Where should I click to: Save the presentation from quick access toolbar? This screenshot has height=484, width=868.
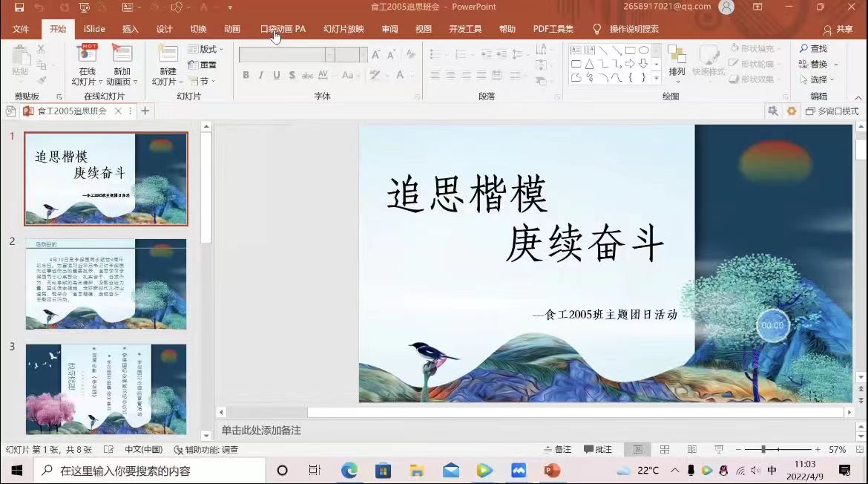coord(19,7)
